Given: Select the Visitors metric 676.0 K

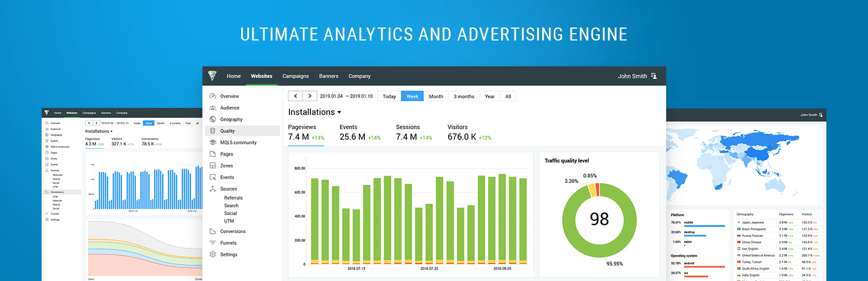Looking at the screenshot, I should coord(462,137).
